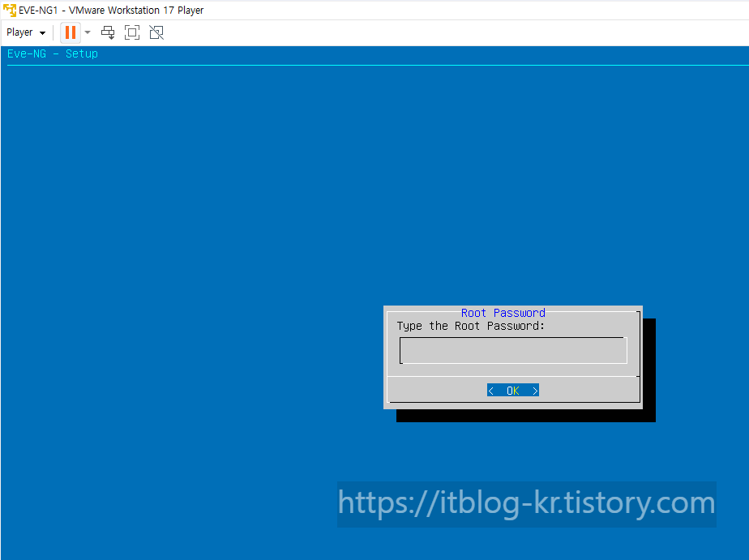The width and height of the screenshot is (749, 560).
Task: Select the "Type the Root Password:" label
Action: pos(470,326)
